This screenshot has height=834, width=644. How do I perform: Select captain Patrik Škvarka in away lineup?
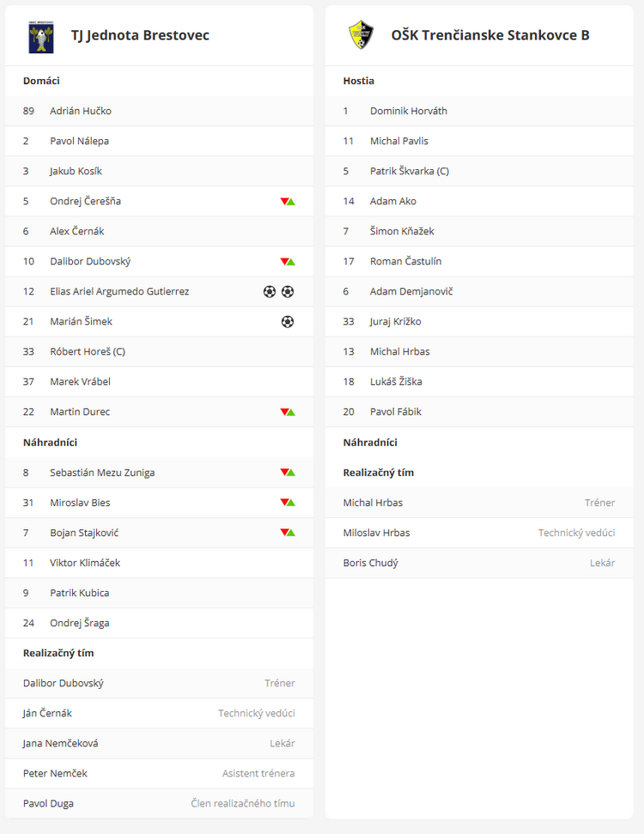(410, 171)
